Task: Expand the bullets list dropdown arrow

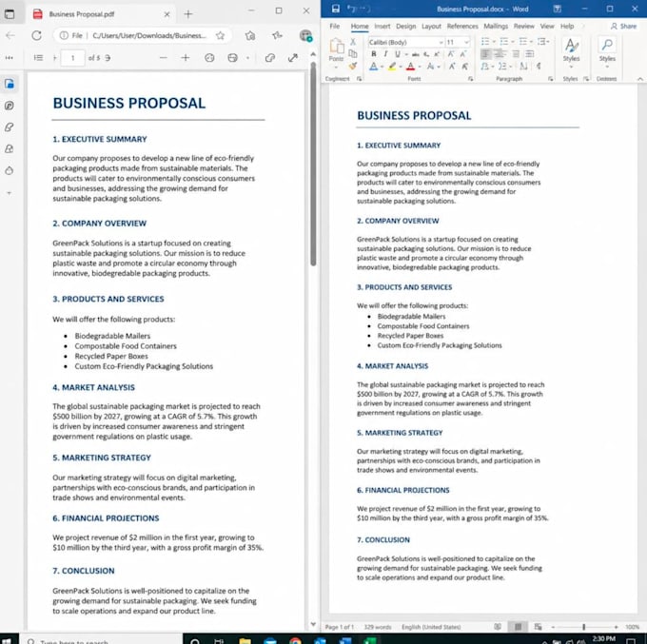Action: [x=494, y=42]
